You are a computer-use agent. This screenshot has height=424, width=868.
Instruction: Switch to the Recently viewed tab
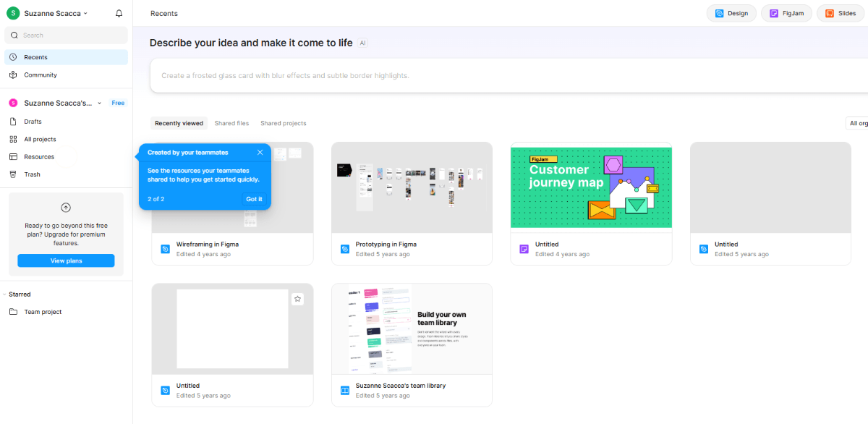pos(179,123)
